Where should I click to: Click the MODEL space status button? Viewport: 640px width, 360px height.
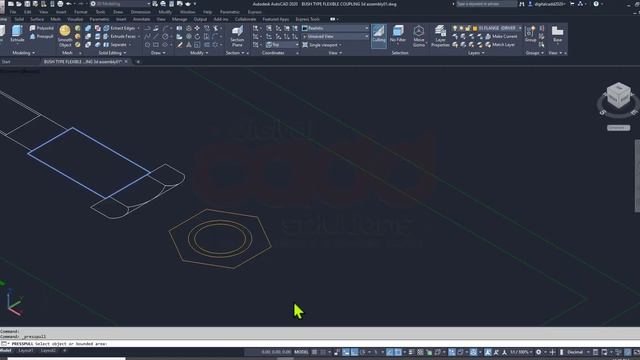301,352
